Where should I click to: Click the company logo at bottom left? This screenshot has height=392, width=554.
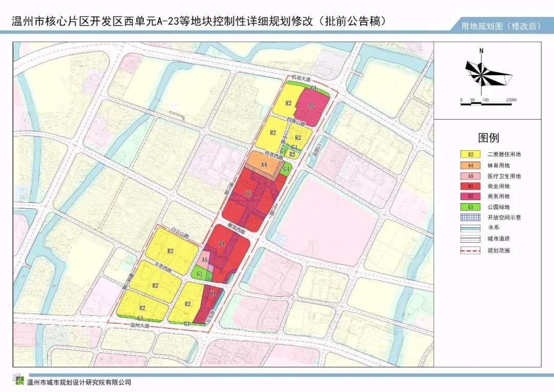[x=19, y=381]
